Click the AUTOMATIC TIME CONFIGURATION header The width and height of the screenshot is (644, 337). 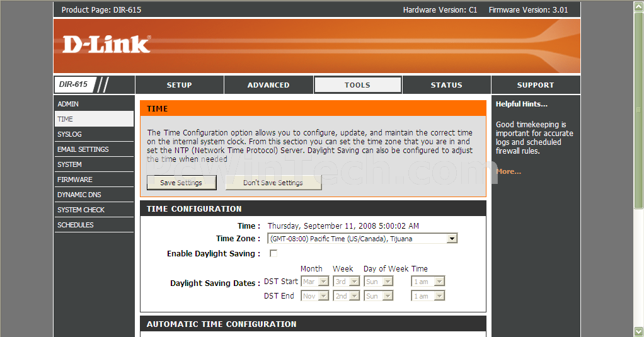pyautogui.click(x=313, y=324)
